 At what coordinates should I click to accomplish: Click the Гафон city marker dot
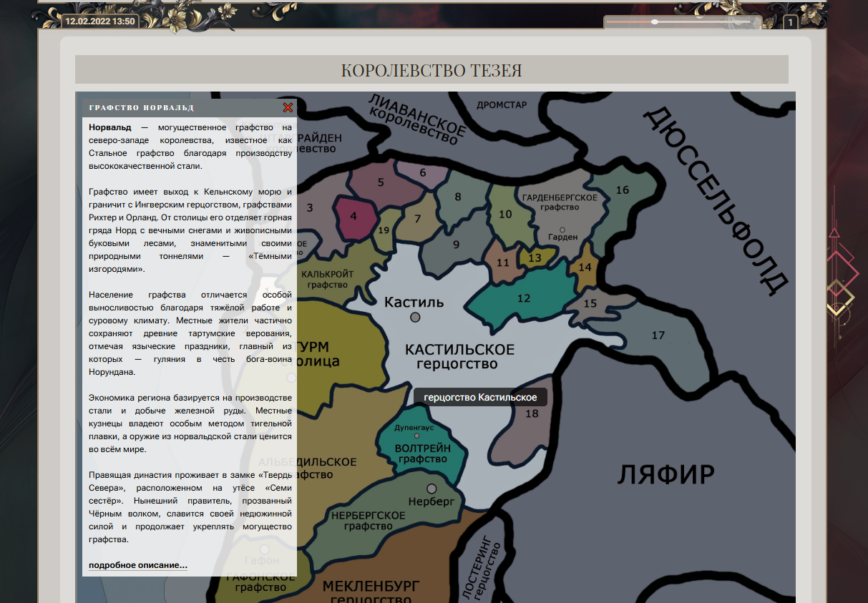(265, 549)
